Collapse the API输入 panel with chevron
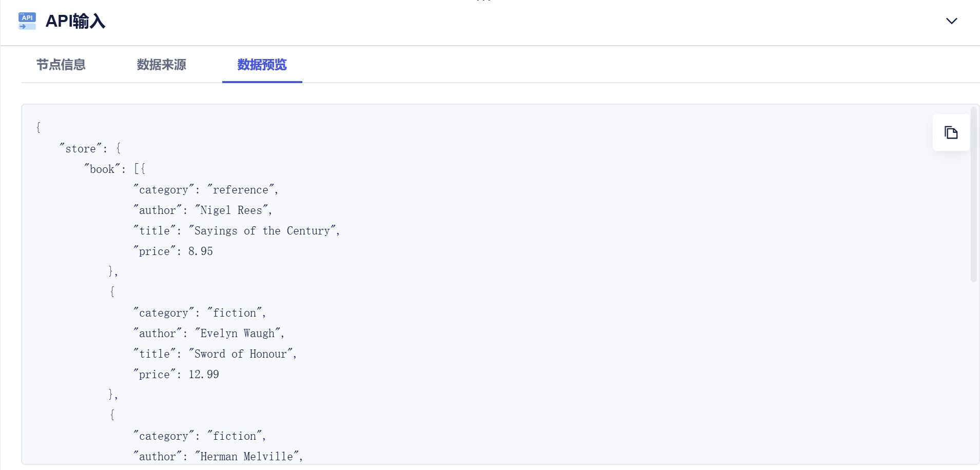The height and width of the screenshot is (470, 980). [951, 21]
